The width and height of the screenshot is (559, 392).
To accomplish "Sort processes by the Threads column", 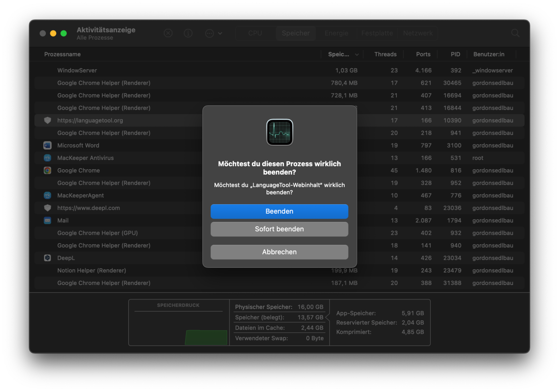I will coord(385,54).
